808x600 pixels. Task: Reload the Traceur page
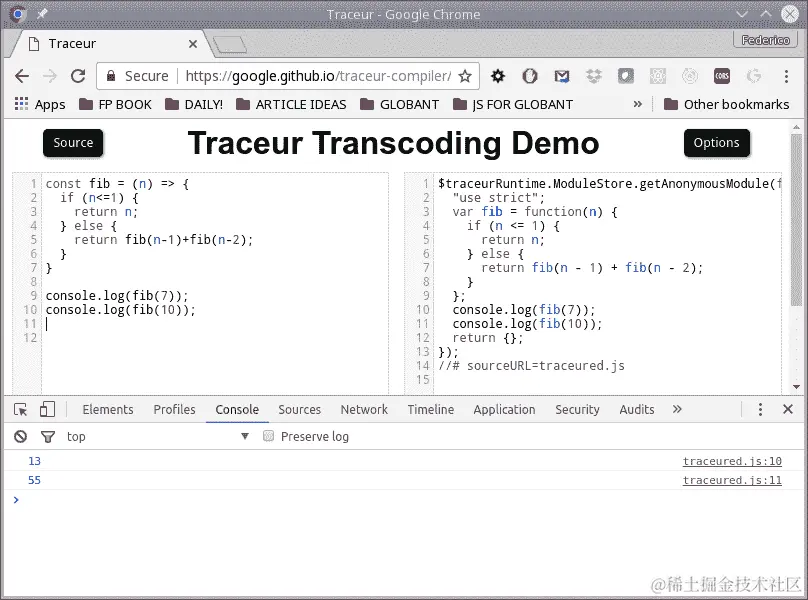78,76
